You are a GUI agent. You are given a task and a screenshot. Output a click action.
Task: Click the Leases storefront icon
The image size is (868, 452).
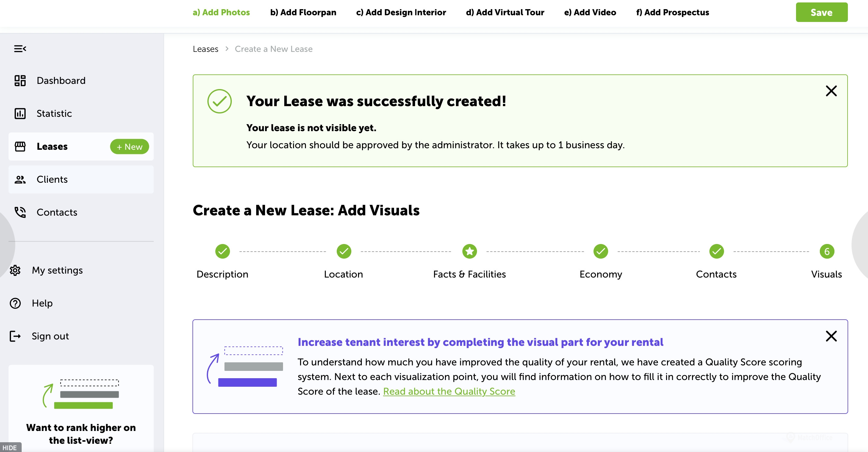pyautogui.click(x=20, y=147)
